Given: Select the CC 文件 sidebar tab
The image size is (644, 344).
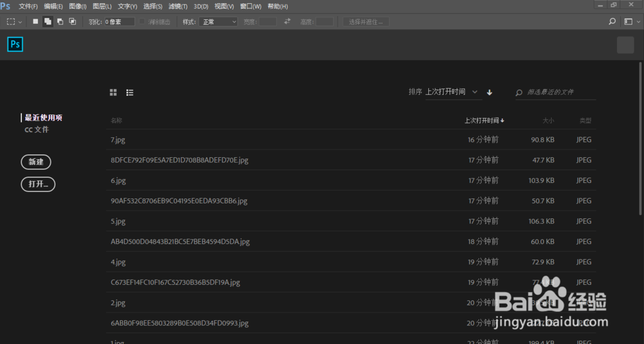Looking at the screenshot, I should pos(37,130).
